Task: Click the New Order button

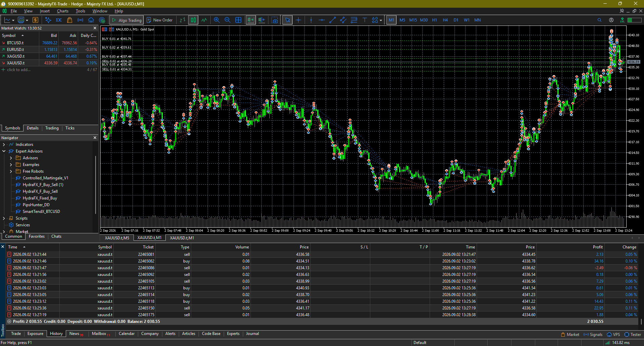Action: [x=160, y=20]
